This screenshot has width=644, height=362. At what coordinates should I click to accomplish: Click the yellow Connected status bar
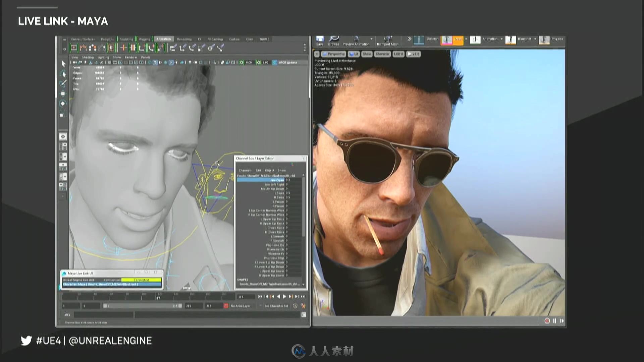coord(141,280)
